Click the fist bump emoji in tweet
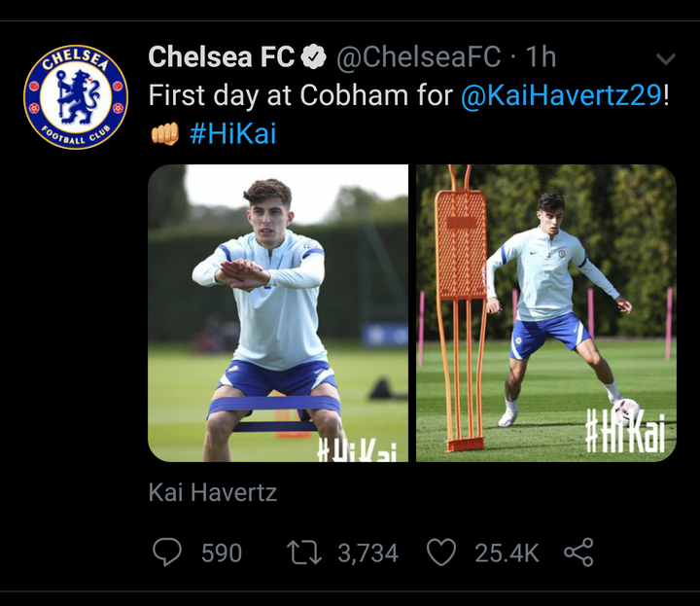This screenshot has height=606, width=700. [164, 134]
